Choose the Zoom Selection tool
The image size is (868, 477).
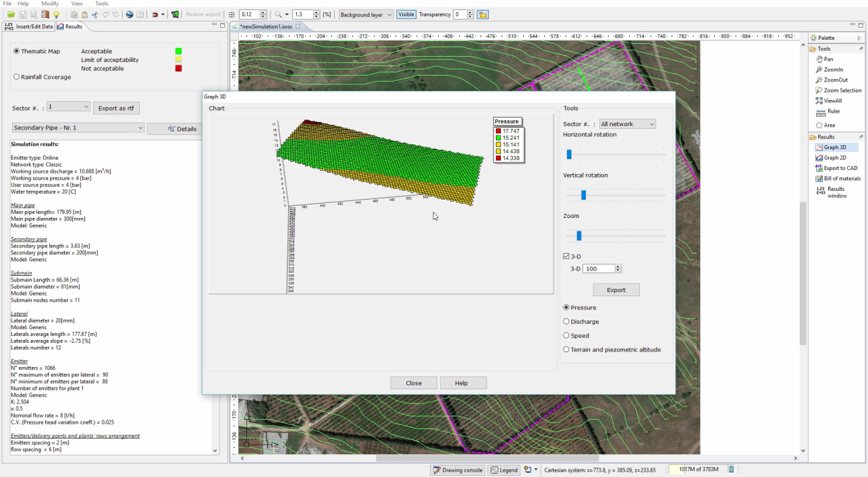842,90
